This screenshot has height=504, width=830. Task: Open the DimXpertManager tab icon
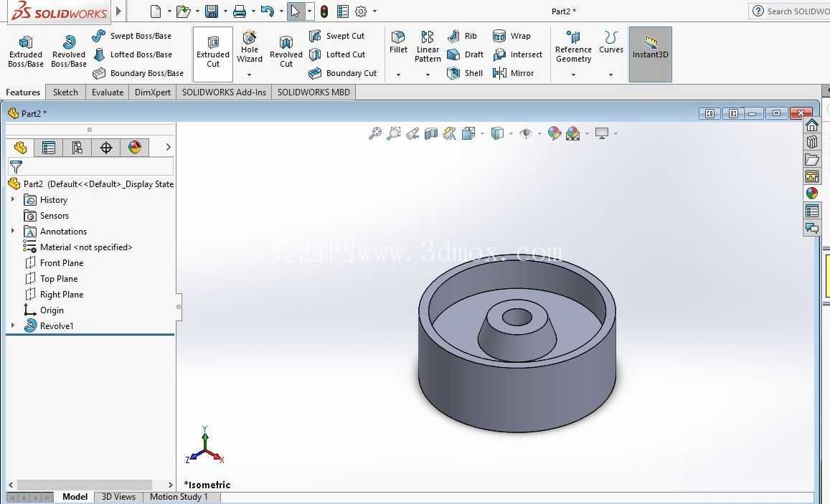click(106, 148)
